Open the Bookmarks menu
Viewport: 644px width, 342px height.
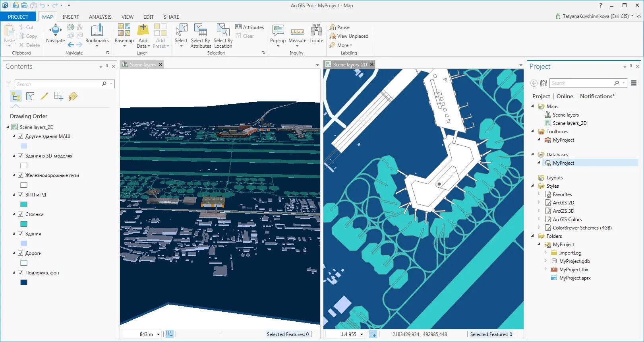pyautogui.click(x=97, y=35)
